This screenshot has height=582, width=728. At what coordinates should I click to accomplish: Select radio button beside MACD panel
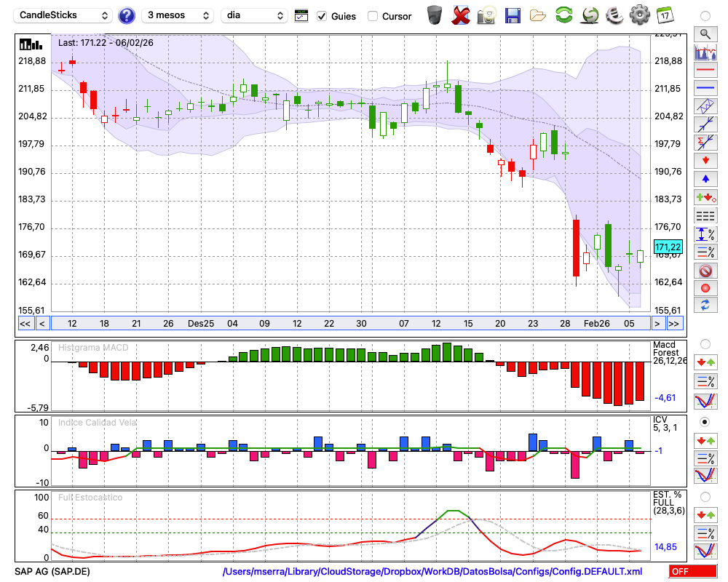click(705, 344)
